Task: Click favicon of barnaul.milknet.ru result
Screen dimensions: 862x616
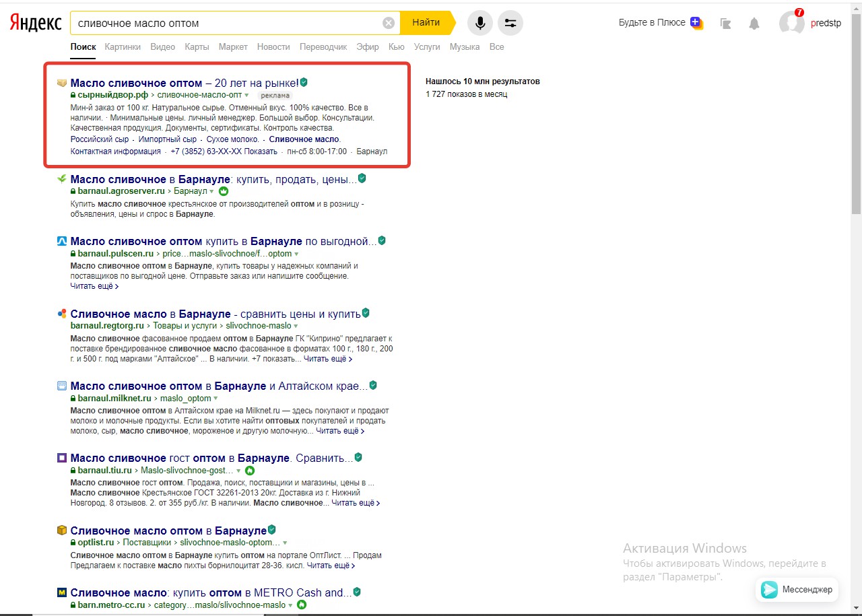Action: 62,386
